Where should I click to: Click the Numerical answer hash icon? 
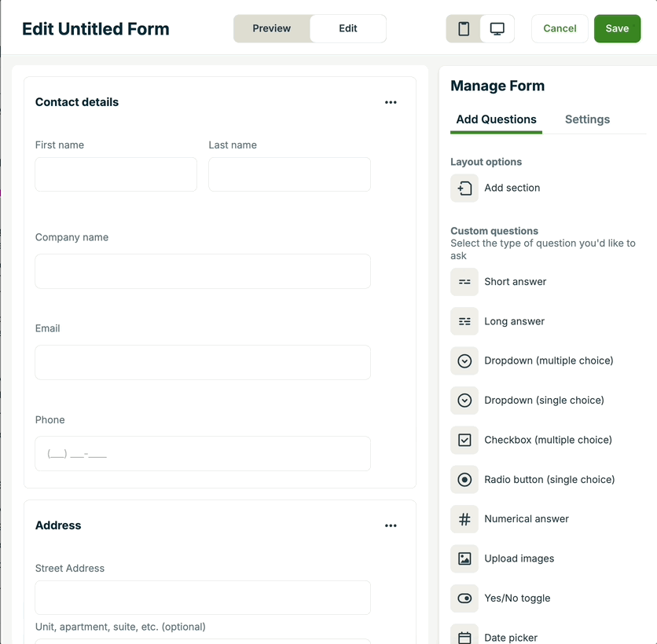pos(464,519)
